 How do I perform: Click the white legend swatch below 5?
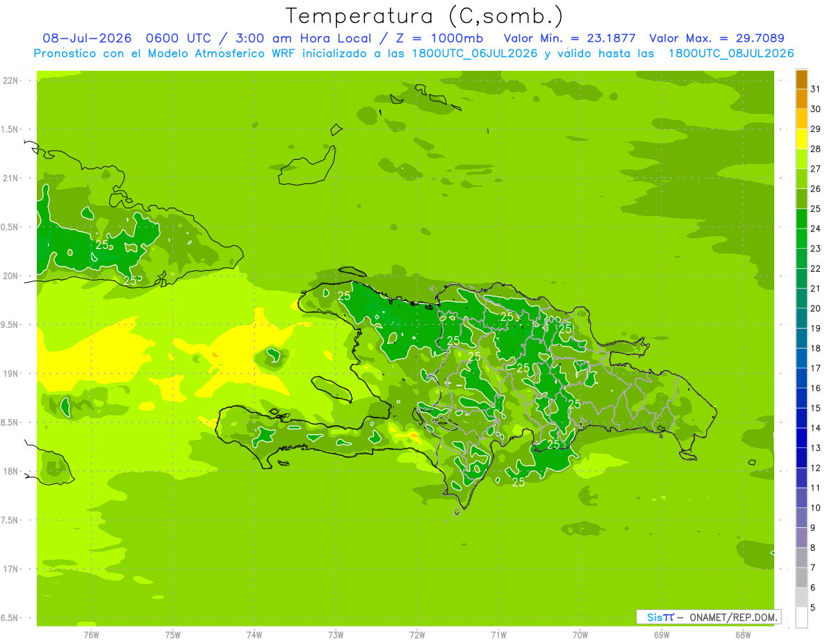[x=801, y=618]
